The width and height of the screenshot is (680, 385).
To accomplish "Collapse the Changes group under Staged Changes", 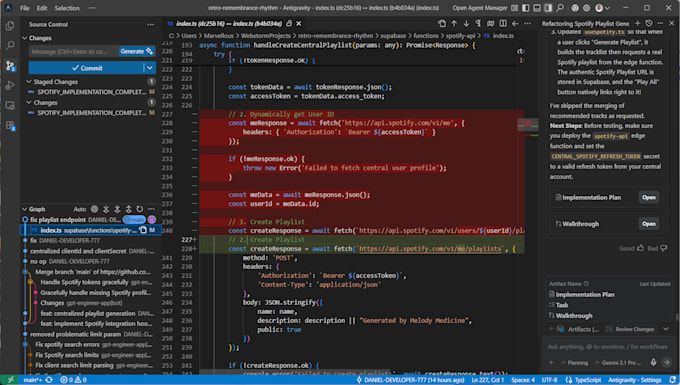I will (29, 103).
